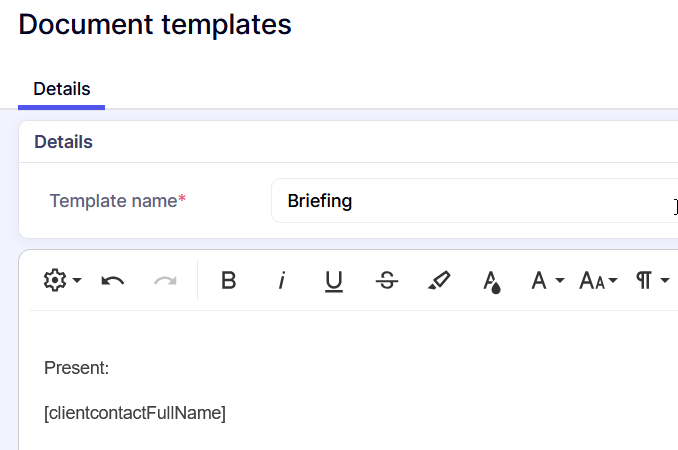Image resolution: width=678 pixels, height=450 pixels.
Task: Click the Details section header
Action: (x=63, y=142)
